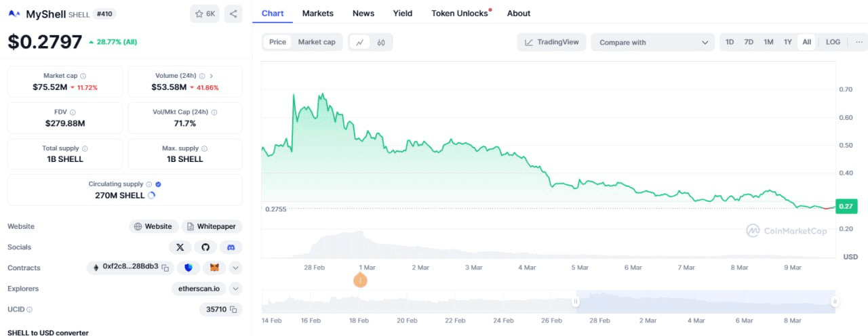Click the $53.58M volume value
The image size is (868, 336).
click(x=169, y=87)
